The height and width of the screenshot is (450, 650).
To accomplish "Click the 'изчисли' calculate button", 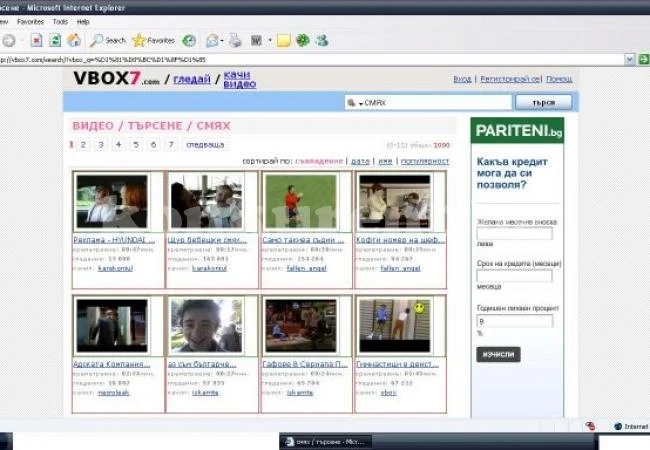I will (498, 354).
